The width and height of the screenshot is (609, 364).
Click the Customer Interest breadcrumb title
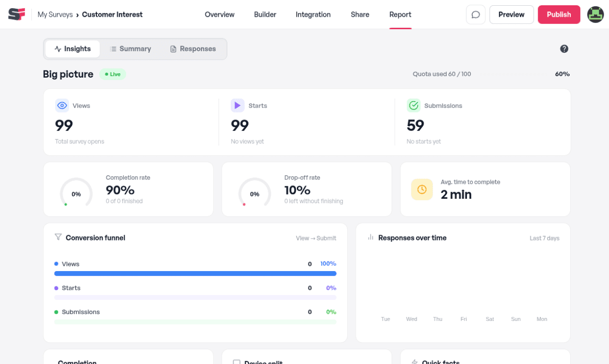click(x=112, y=14)
